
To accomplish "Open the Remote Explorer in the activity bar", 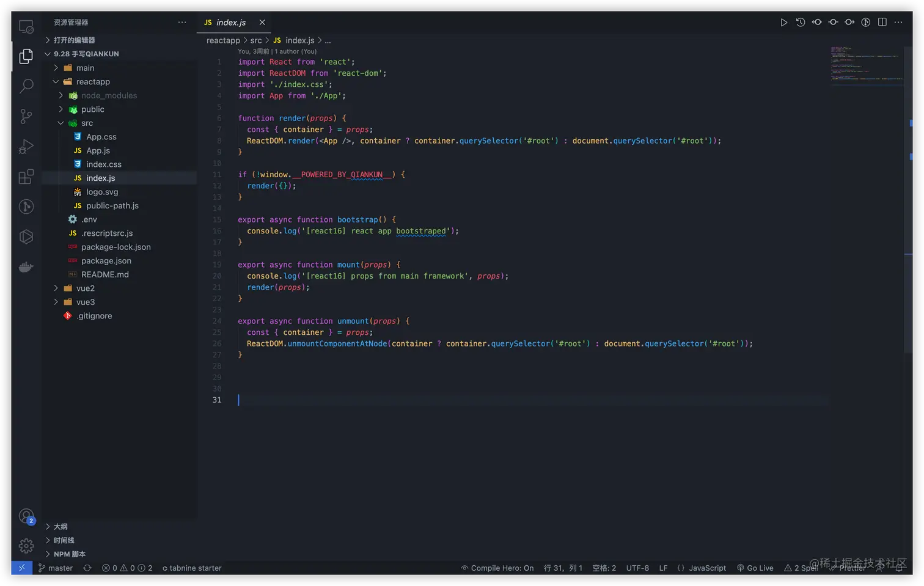I will tap(26, 27).
